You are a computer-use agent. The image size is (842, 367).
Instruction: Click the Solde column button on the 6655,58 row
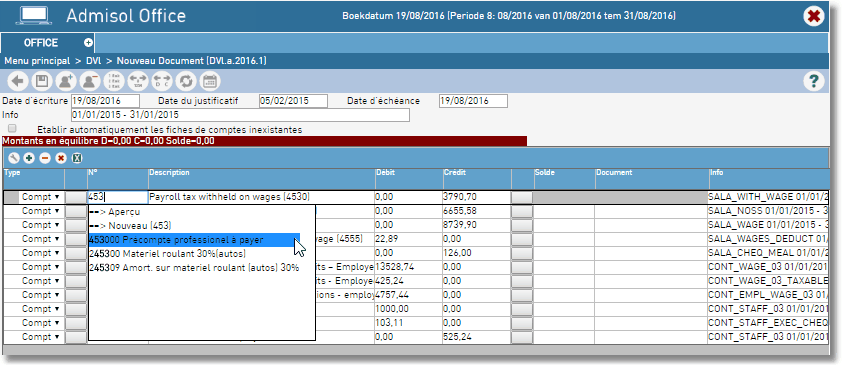(x=522, y=212)
